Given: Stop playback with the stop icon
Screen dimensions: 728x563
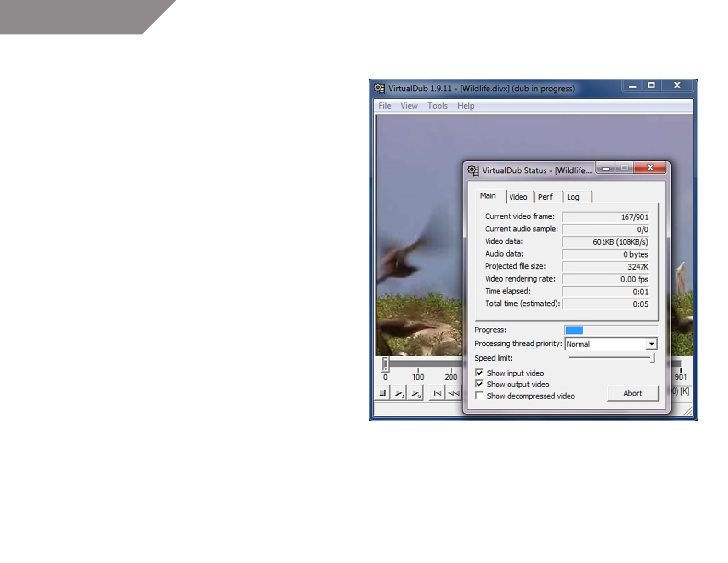Looking at the screenshot, I should click(382, 393).
